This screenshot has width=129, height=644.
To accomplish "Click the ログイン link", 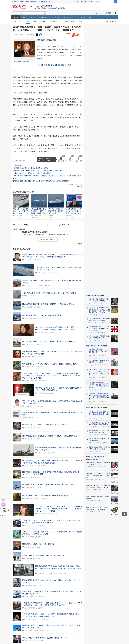I will 38,8.
